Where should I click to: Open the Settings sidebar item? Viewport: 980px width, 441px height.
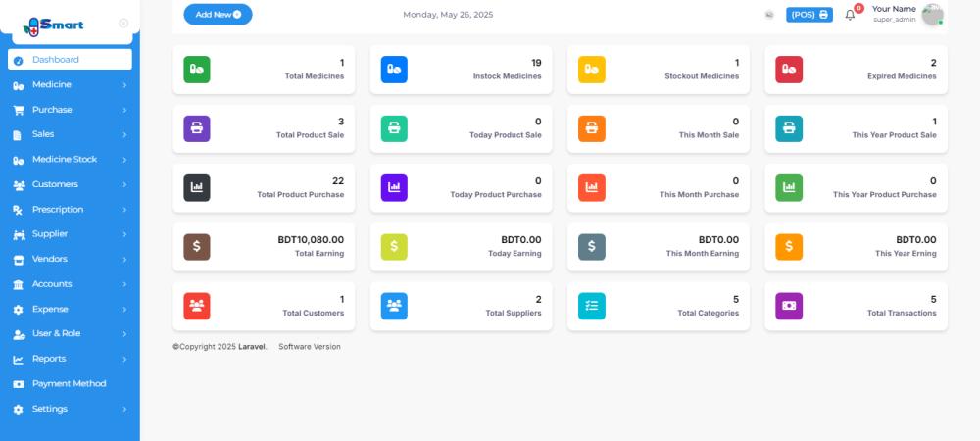coord(70,409)
